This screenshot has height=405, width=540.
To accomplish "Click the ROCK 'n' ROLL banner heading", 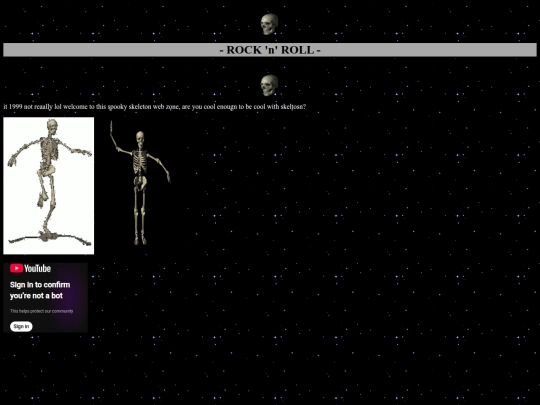I will coord(270,50).
